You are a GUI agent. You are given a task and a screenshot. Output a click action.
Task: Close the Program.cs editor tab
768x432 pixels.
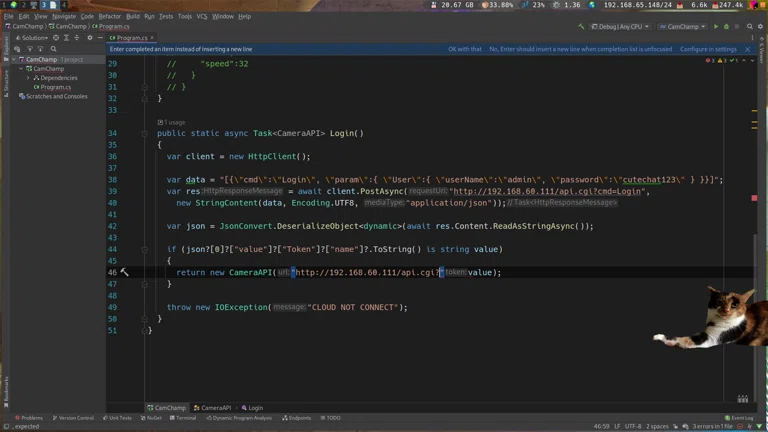pyautogui.click(x=151, y=38)
